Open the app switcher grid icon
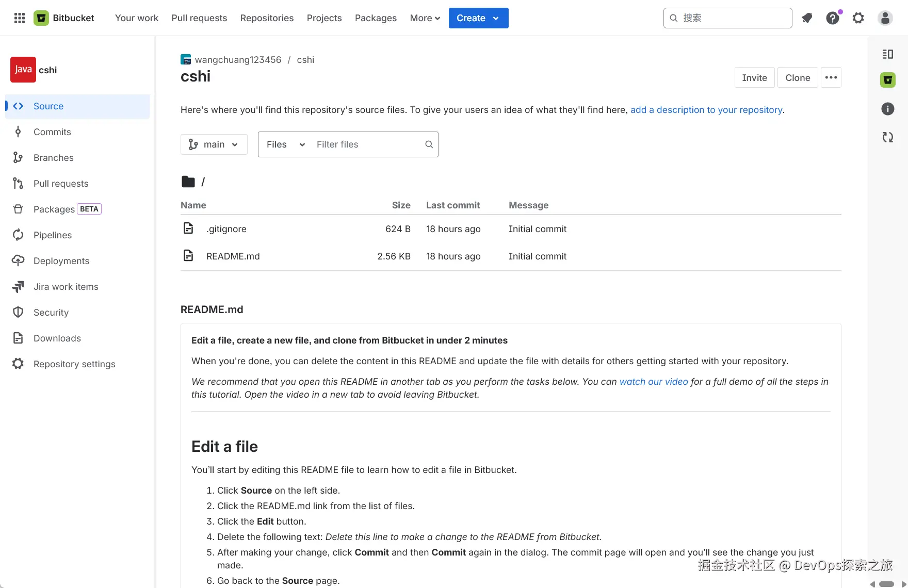The width and height of the screenshot is (908, 588). coord(20,18)
